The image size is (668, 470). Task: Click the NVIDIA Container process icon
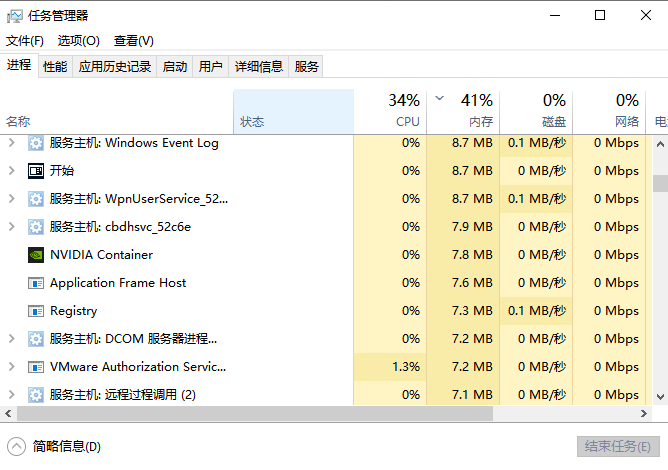36,255
